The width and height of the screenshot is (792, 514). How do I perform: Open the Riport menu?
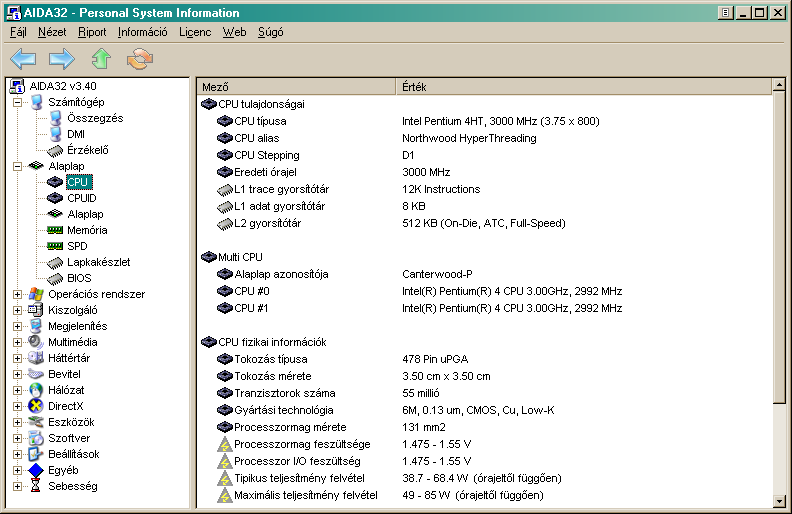pyautogui.click(x=92, y=32)
